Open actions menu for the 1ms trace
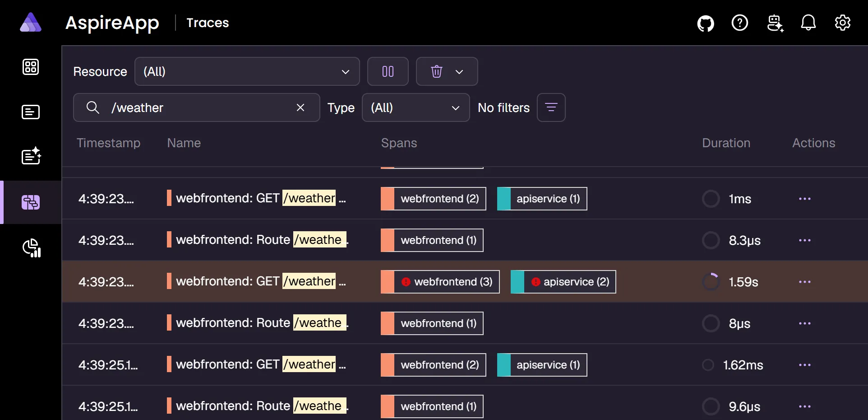 tap(805, 199)
